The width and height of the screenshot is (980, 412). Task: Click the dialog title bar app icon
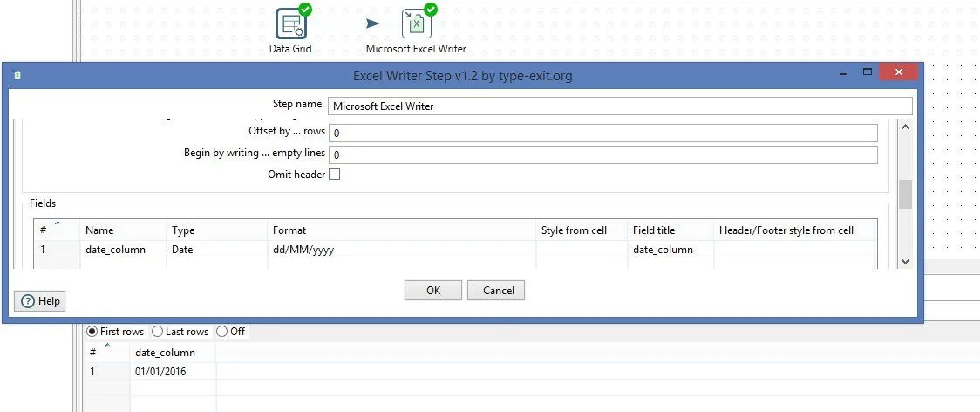[x=17, y=75]
